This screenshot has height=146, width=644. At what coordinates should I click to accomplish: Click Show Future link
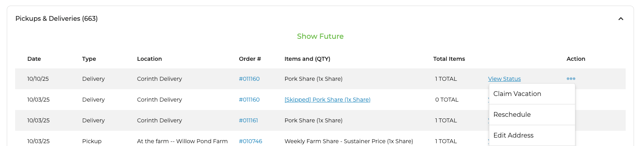click(320, 36)
